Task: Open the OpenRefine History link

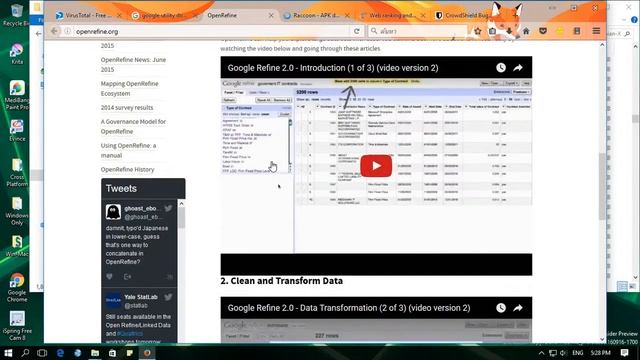Action: pos(127,169)
